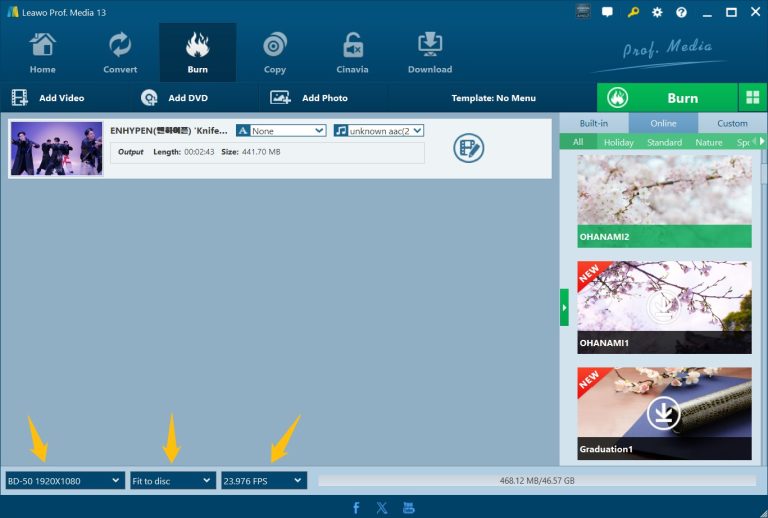This screenshot has height=518, width=768.
Task: Open disc type BD-50 1920X1080 dropdown
Action: (65, 481)
